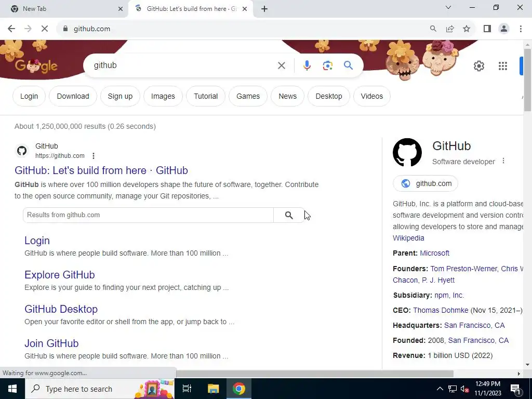
Task: Open a new browser tab
Action: tap(264, 9)
